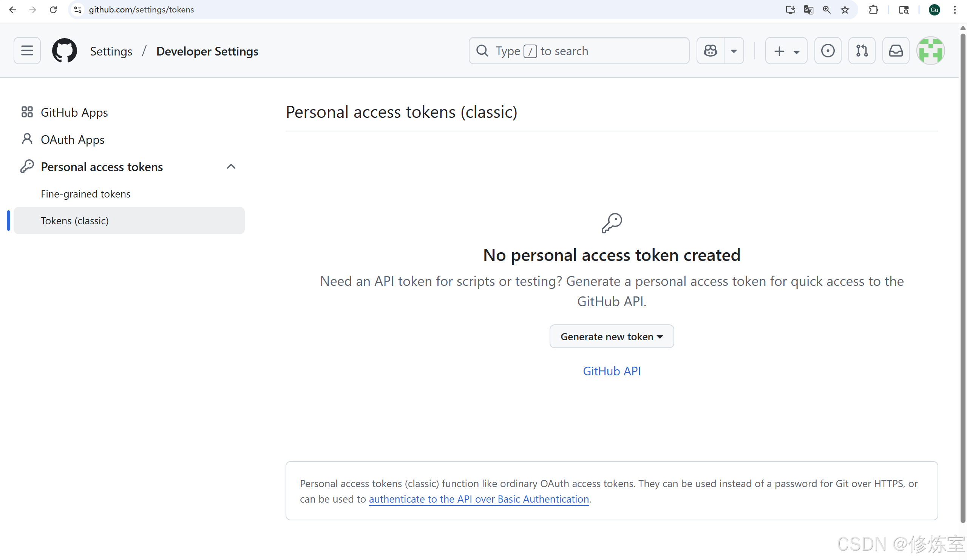Reload the page with the refresh icon
967x560 pixels.
pyautogui.click(x=53, y=9)
